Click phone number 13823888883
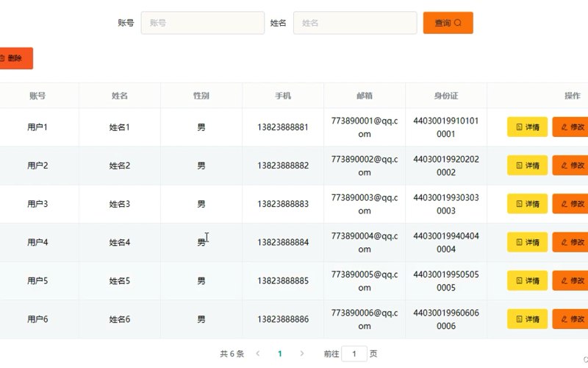 (x=283, y=204)
